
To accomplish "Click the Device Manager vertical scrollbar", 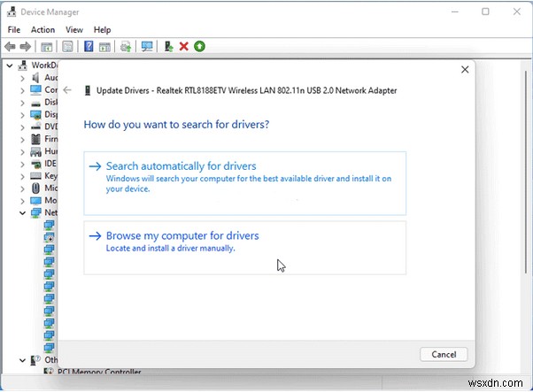I will [526, 172].
